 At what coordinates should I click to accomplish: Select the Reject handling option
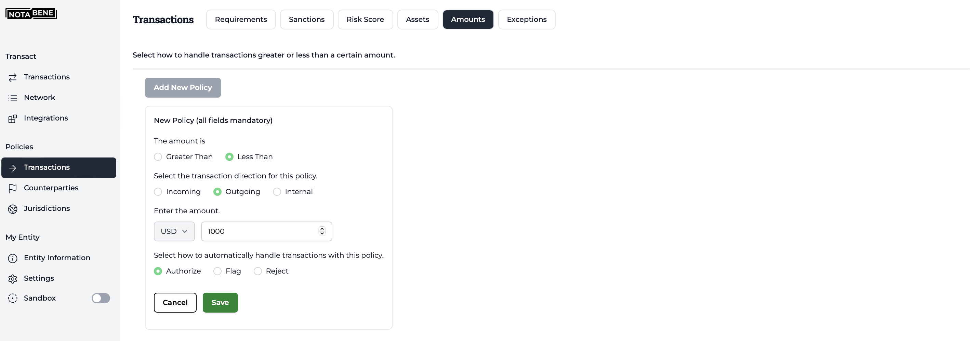pyautogui.click(x=257, y=271)
